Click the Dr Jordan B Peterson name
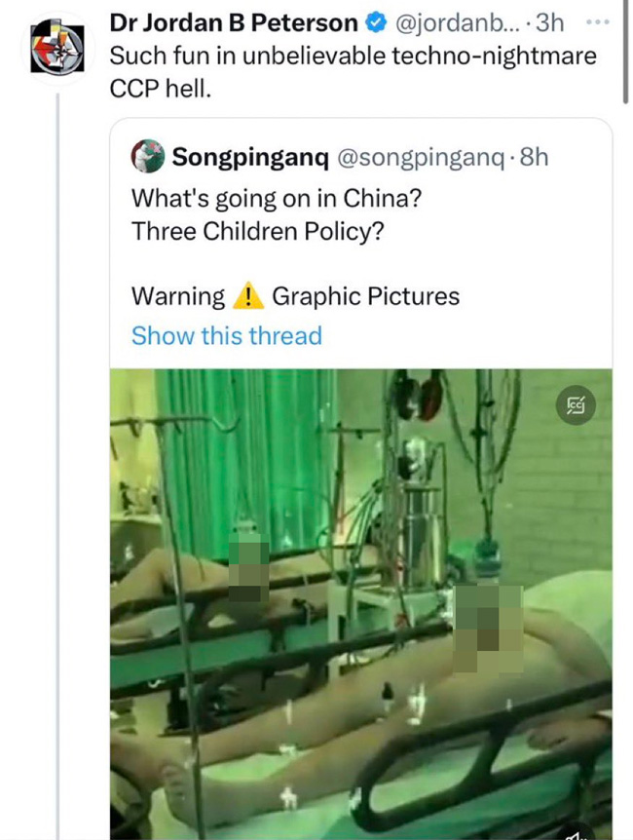633x840 pixels. (x=232, y=22)
